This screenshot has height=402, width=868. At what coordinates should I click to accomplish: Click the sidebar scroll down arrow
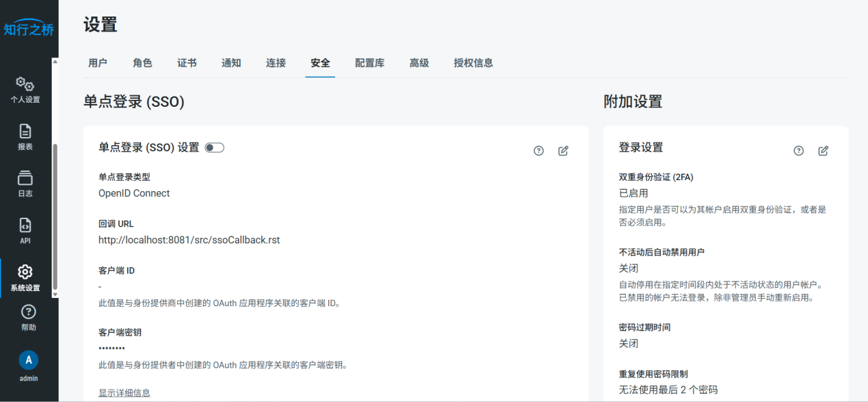tap(55, 294)
